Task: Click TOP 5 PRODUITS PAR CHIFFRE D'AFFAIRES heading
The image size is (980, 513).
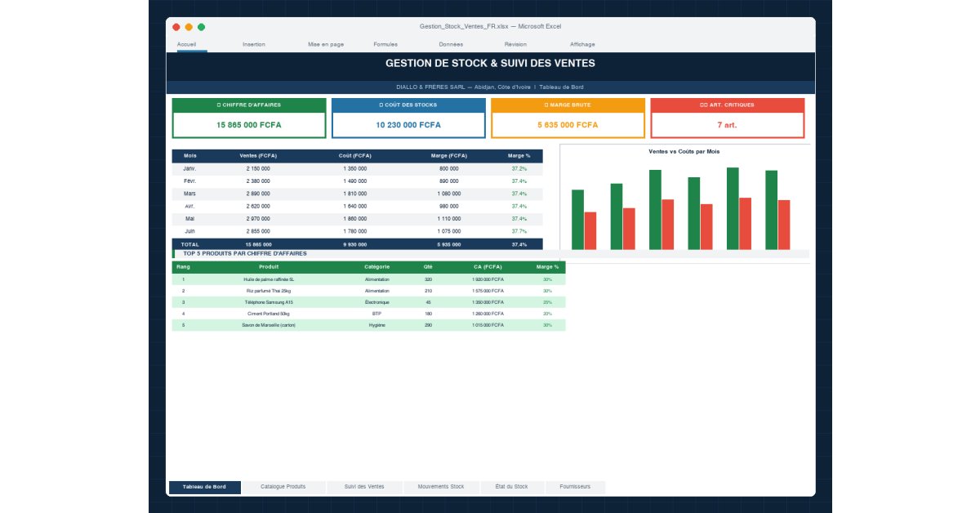Action: [x=245, y=254]
